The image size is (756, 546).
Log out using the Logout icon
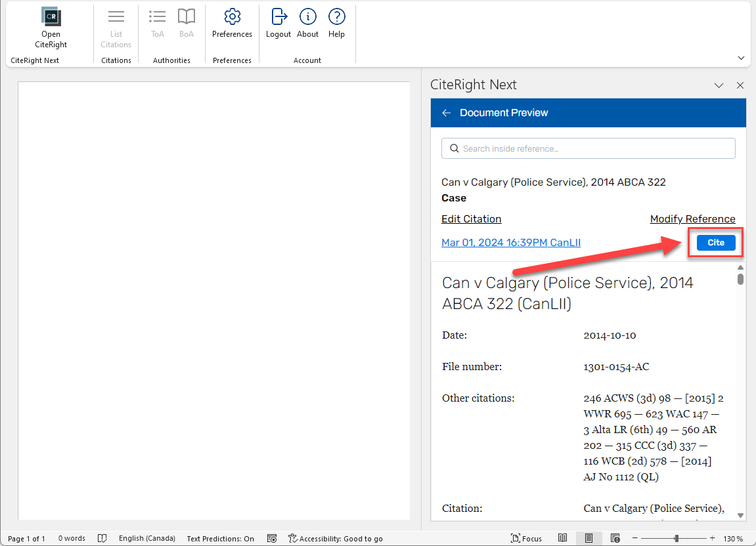click(x=278, y=23)
